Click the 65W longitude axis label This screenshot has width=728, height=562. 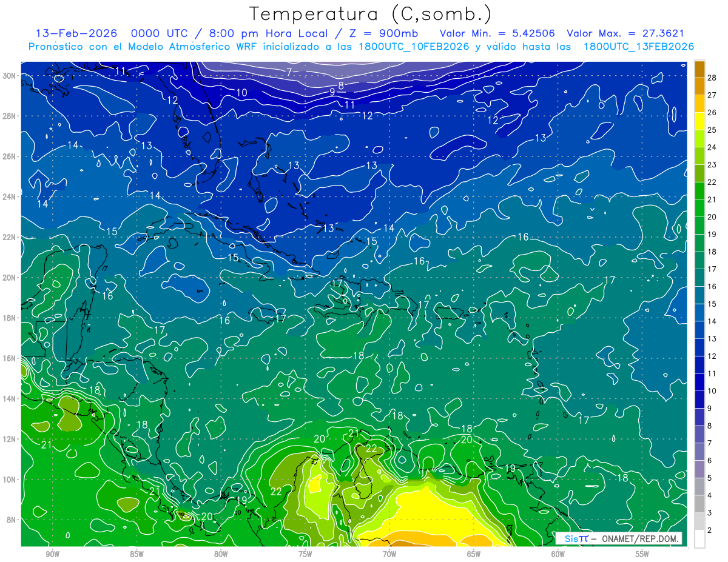(474, 554)
